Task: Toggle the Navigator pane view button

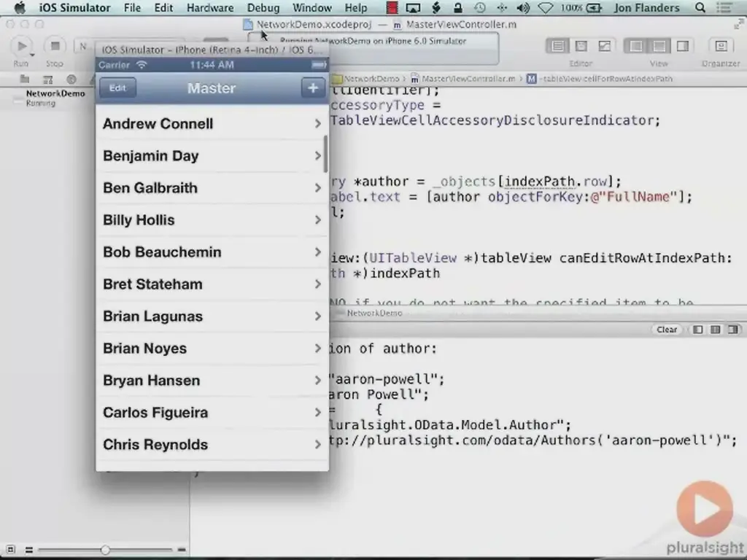Action: point(636,46)
